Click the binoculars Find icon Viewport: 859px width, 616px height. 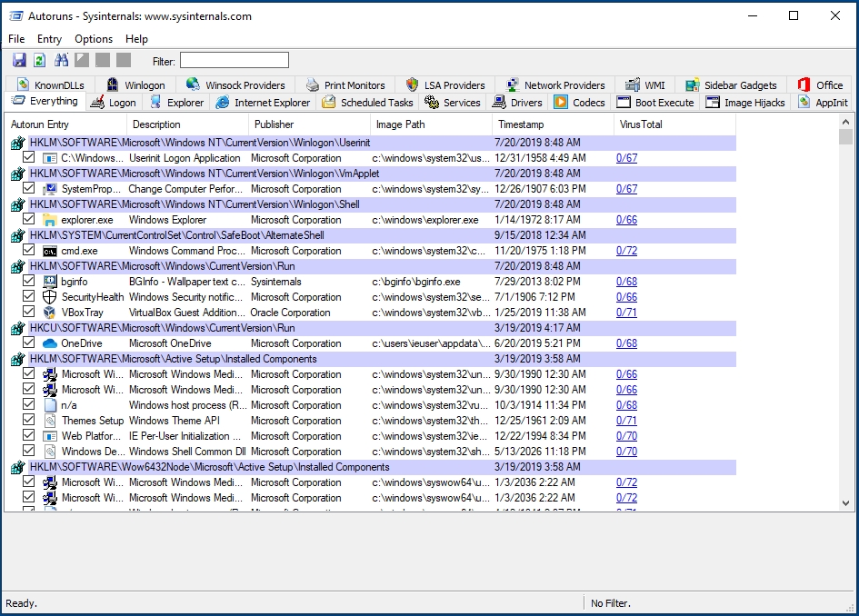[62, 60]
